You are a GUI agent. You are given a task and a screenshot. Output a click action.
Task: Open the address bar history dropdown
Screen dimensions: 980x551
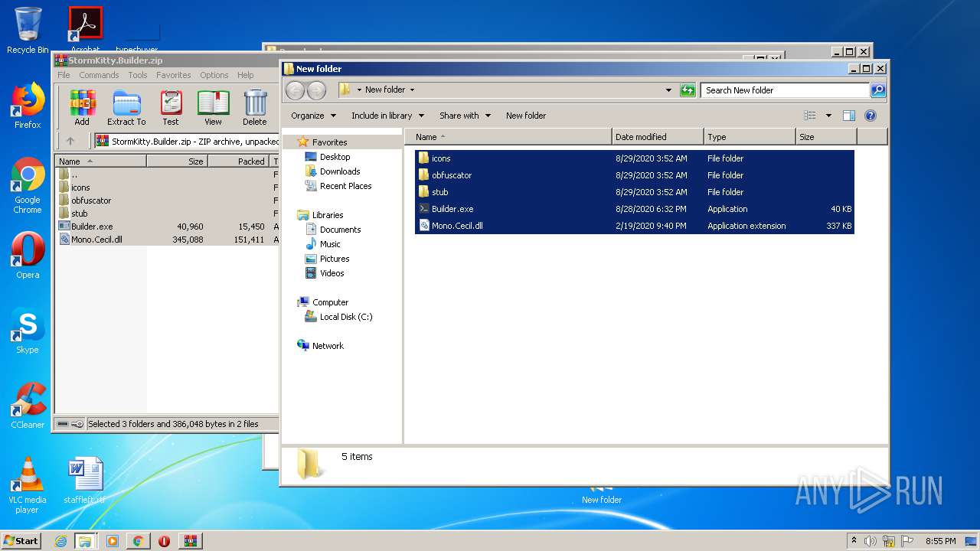click(670, 90)
